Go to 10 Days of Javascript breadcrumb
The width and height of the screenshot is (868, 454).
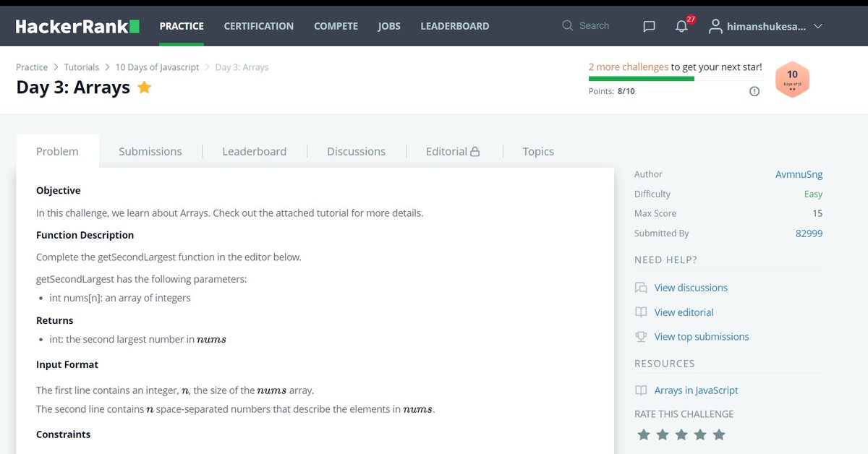pos(157,67)
